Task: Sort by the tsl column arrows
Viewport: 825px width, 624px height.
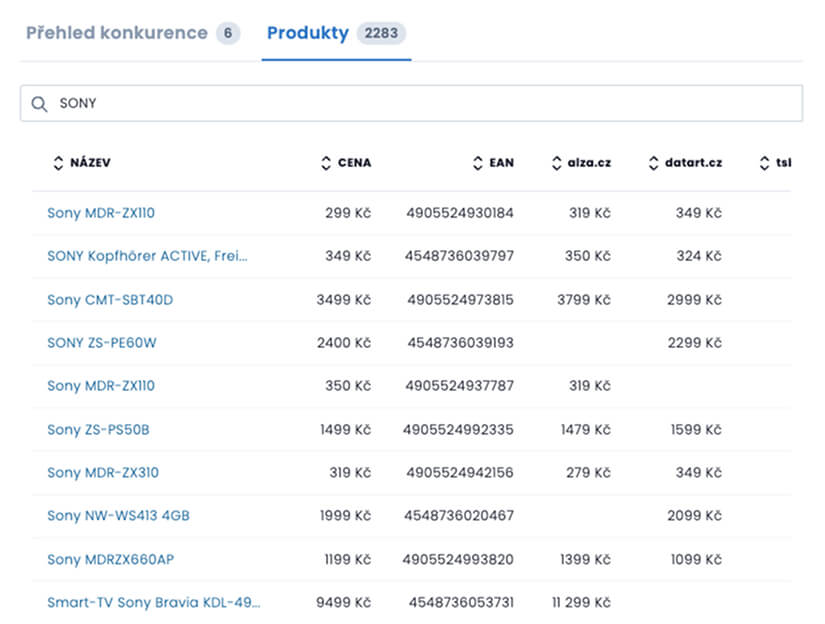Action: (x=764, y=163)
